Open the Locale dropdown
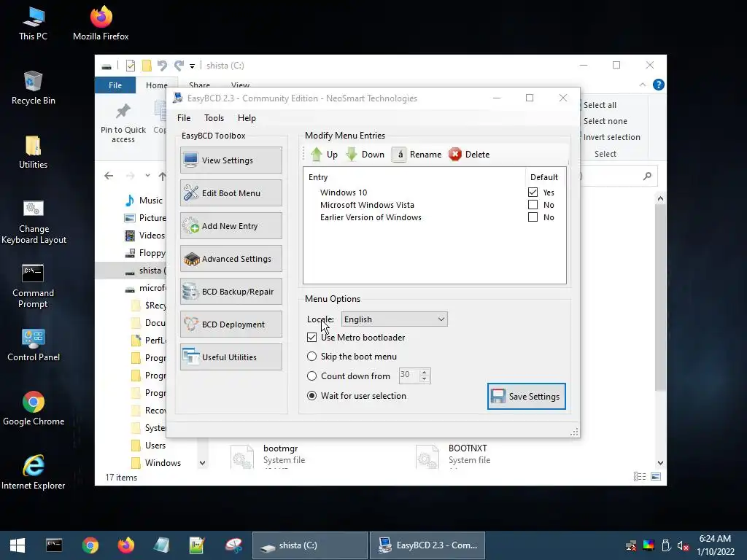The image size is (747, 560). tap(395, 319)
